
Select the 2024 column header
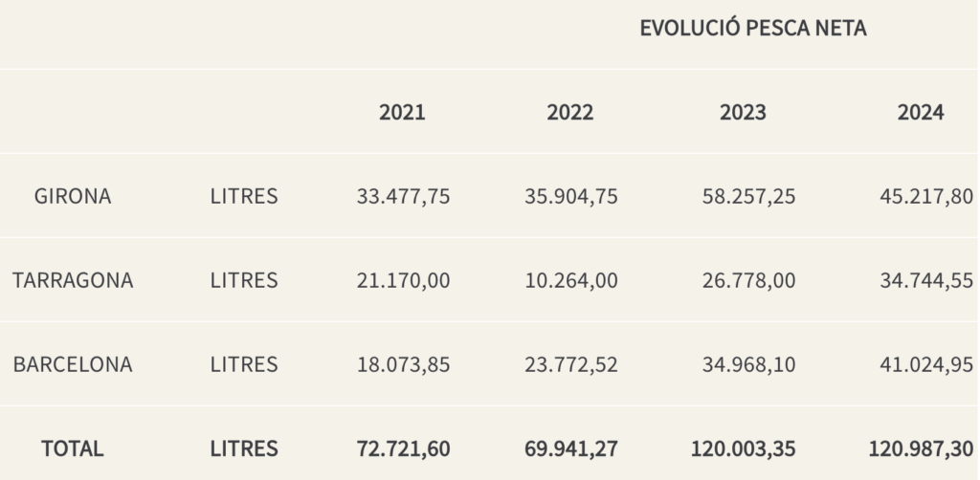(x=921, y=113)
